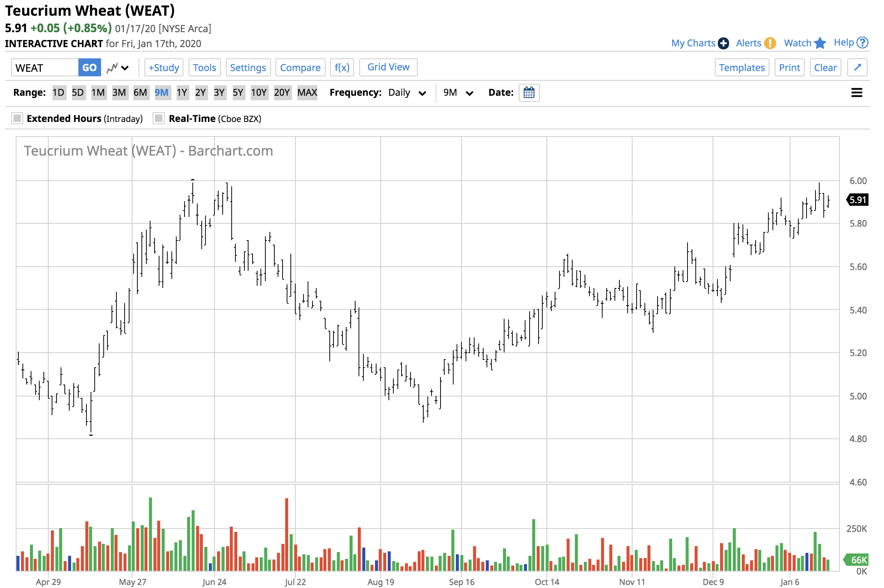This screenshot has height=588, width=884.
Task: Click the Nov 11 date axis label
Action: tap(632, 582)
